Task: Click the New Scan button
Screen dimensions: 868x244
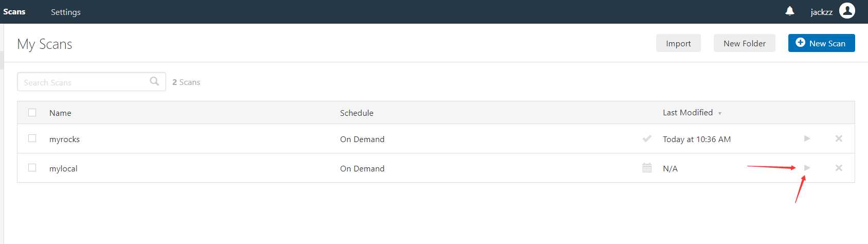Action: pyautogui.click(x=821, y=43)
